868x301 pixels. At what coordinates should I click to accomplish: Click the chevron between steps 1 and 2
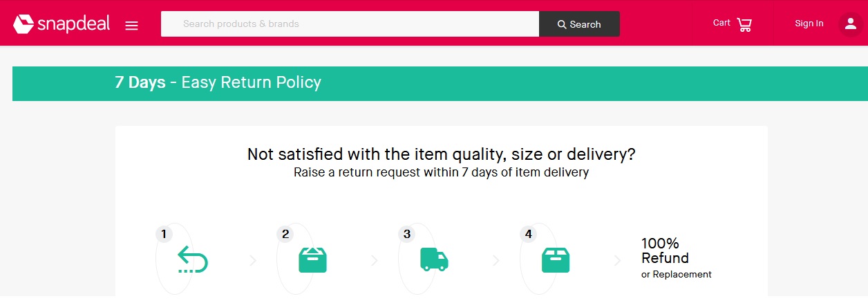253,260
